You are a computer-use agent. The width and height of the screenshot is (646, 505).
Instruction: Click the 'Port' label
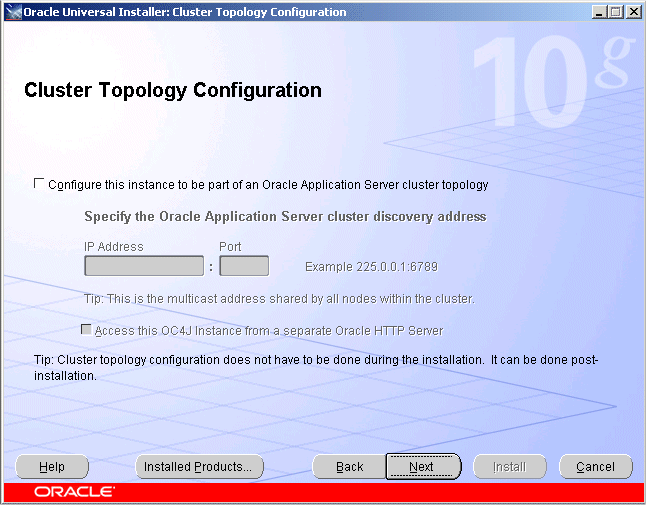point(230,247)
